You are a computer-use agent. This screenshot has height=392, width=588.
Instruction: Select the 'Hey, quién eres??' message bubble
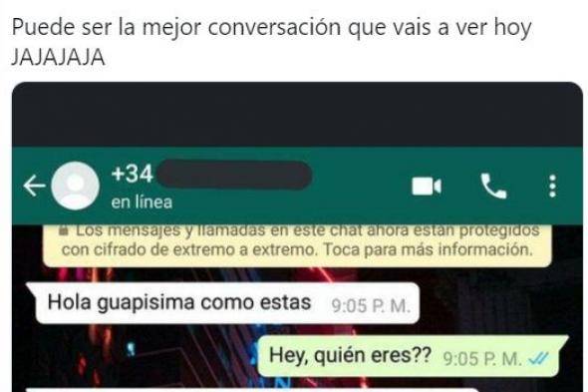413,356
